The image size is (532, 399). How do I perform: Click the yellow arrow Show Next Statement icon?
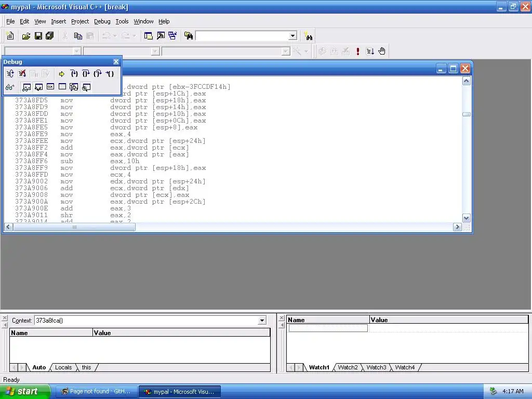tap(61, 74)
